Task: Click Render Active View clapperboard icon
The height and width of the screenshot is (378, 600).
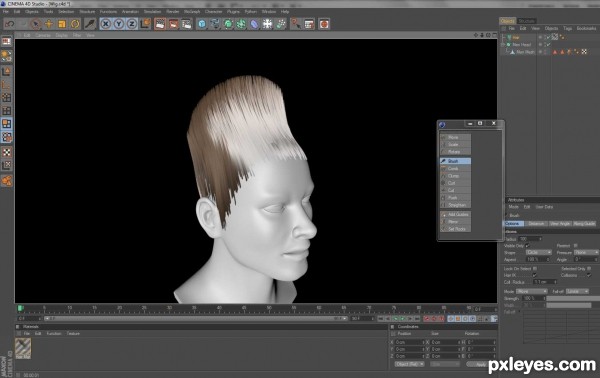Action: tap(160, 24)
